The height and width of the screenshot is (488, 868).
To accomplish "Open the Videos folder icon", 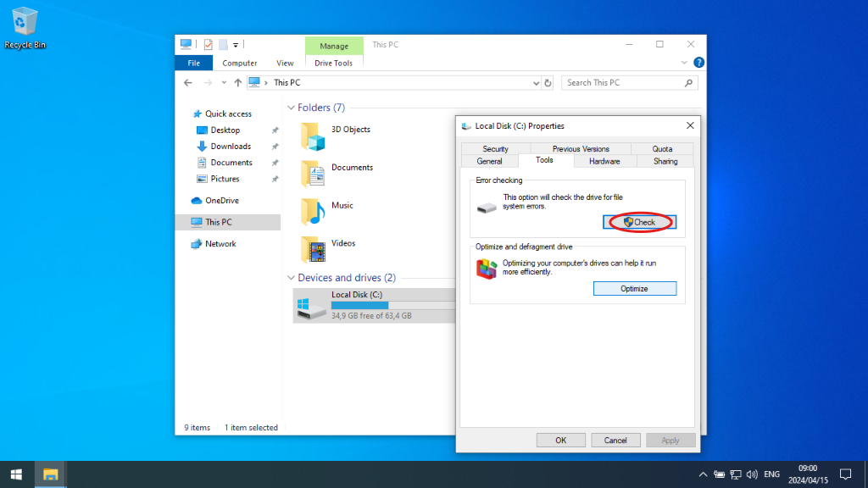I will tap(312, 248).
